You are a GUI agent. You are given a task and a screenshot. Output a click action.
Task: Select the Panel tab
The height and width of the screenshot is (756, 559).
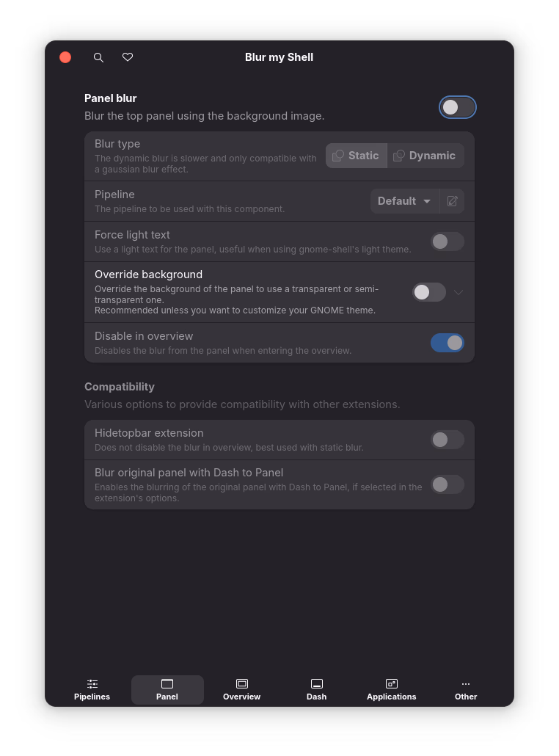click(167, 690)
